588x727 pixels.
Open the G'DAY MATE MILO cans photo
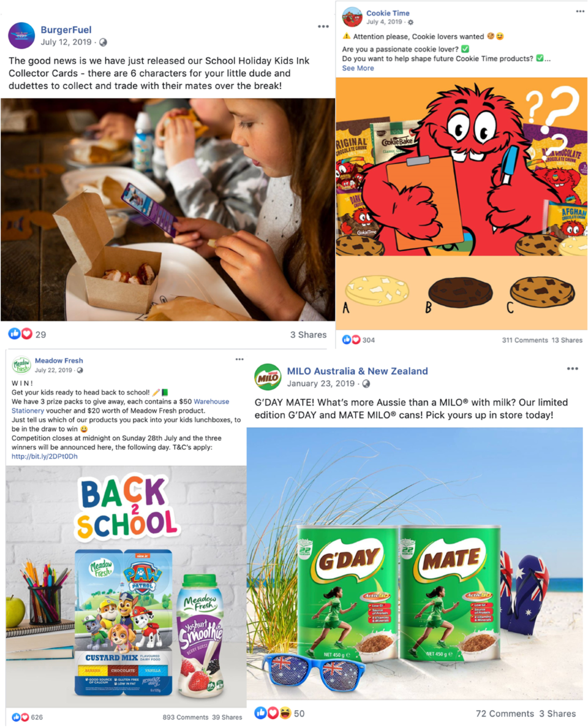click(x=415, y=563)
